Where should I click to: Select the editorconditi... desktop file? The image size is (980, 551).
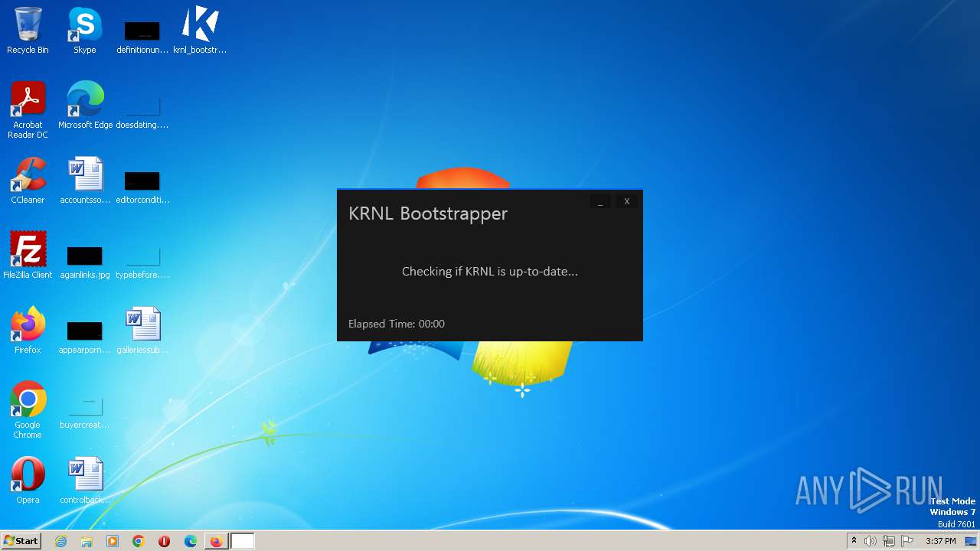click(142, 187)
